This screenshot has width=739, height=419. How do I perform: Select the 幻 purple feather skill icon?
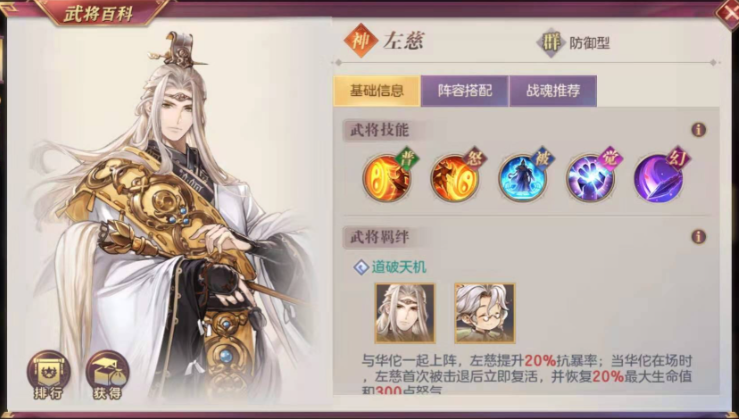coord(658,178)
